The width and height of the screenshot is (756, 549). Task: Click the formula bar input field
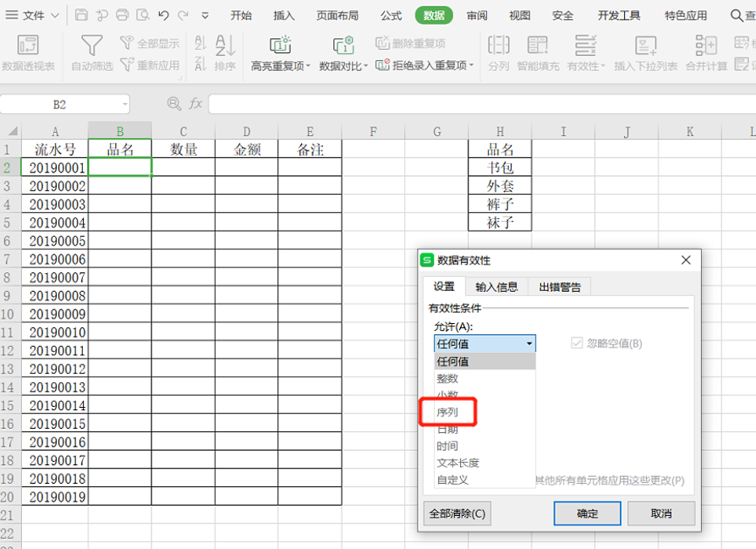(x=482, y=104)
